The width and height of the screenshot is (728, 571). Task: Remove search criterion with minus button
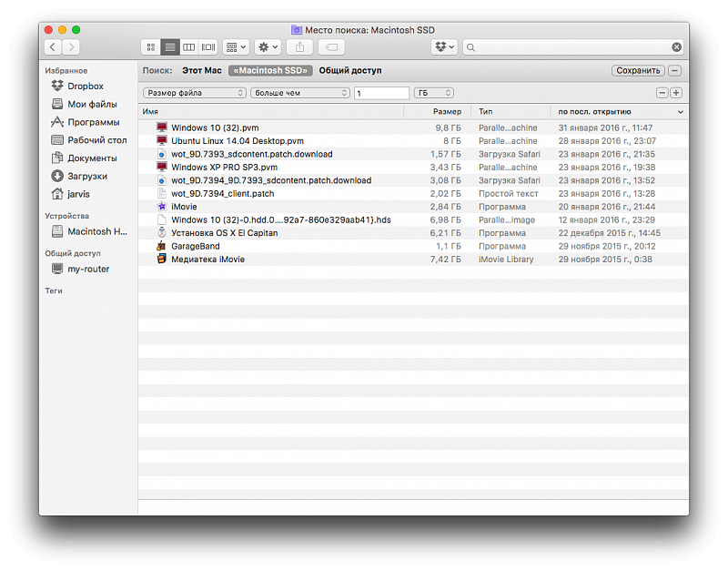662,93
